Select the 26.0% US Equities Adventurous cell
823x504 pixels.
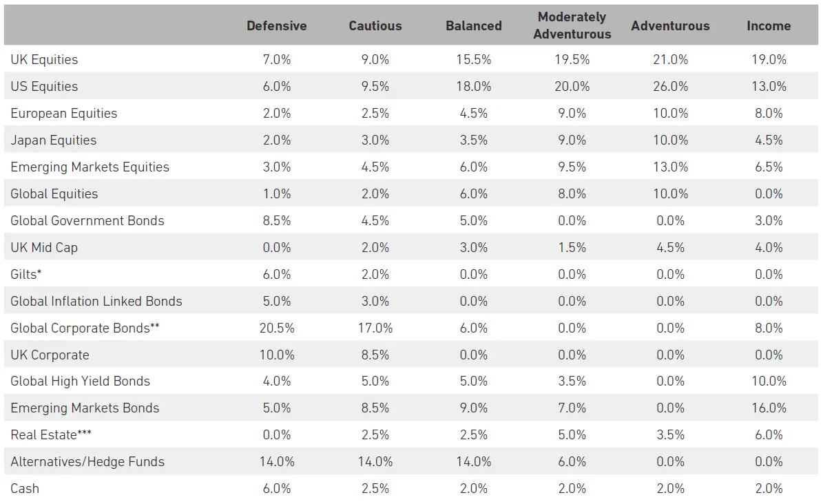click(x=671, y=87)
